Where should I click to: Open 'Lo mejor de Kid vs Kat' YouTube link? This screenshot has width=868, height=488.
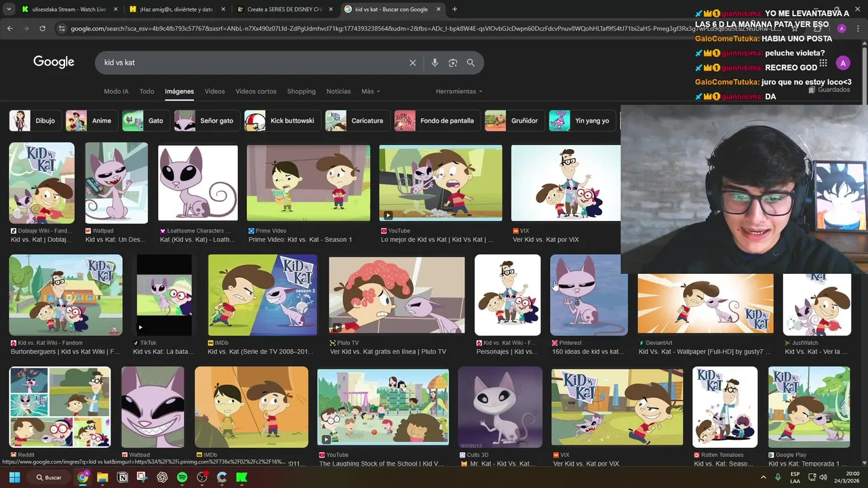click(x=437, y=240)
